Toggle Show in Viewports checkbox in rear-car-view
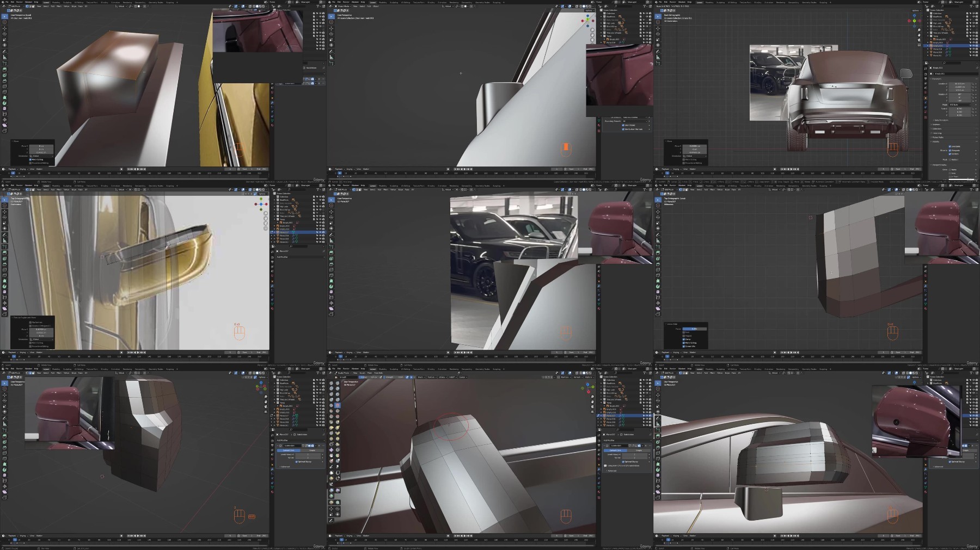This screenshot has width=980, height=550. 950,150
